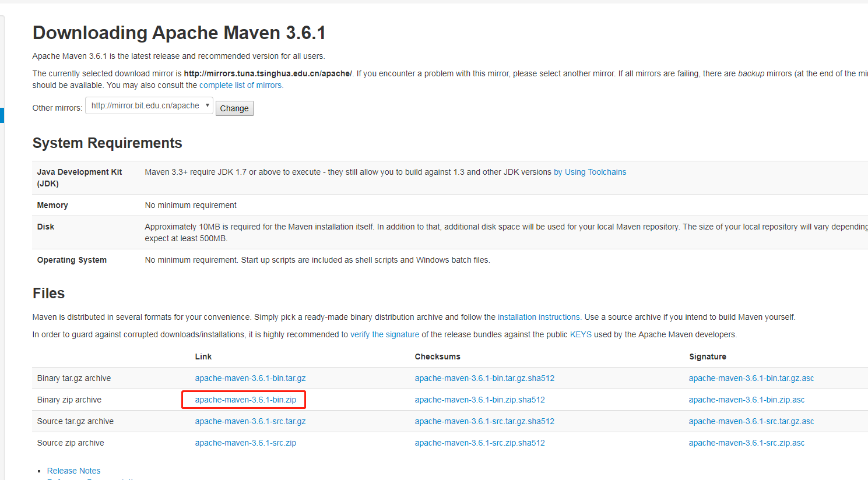Image resolution: width=868 pixels, height=480 pixels.
Task: Click the bold mirrors.tuna.tsinghua.edu.cn mirror URL
Action: click(x=268, y=73)
